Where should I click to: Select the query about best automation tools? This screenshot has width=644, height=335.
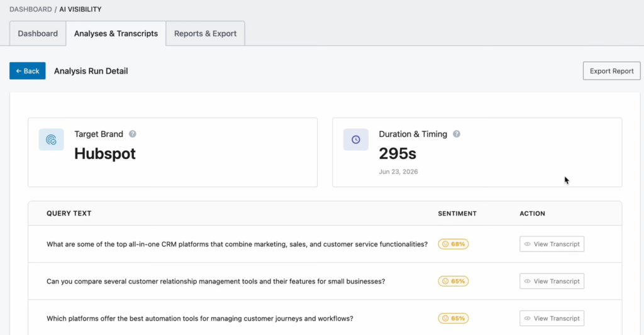(x=199, y=319)
